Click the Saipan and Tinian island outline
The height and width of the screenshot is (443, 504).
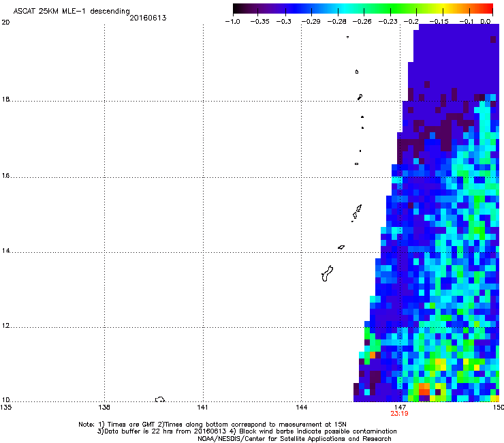[x=357, y=213]
